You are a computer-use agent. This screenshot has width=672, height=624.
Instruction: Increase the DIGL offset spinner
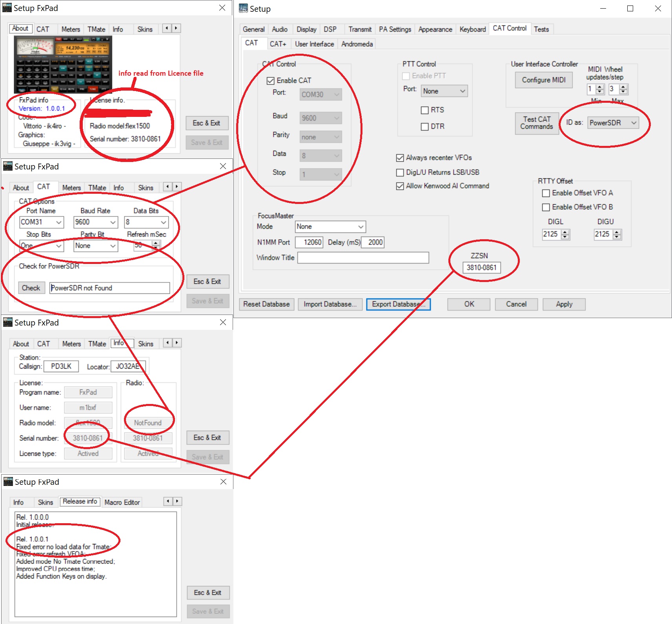(x=565, y=232)
